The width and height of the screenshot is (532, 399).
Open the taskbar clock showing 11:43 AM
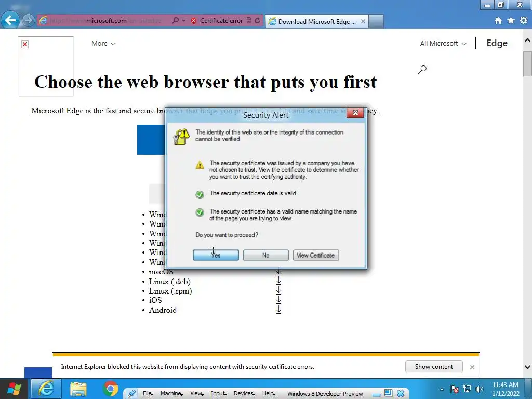point(506,389)
